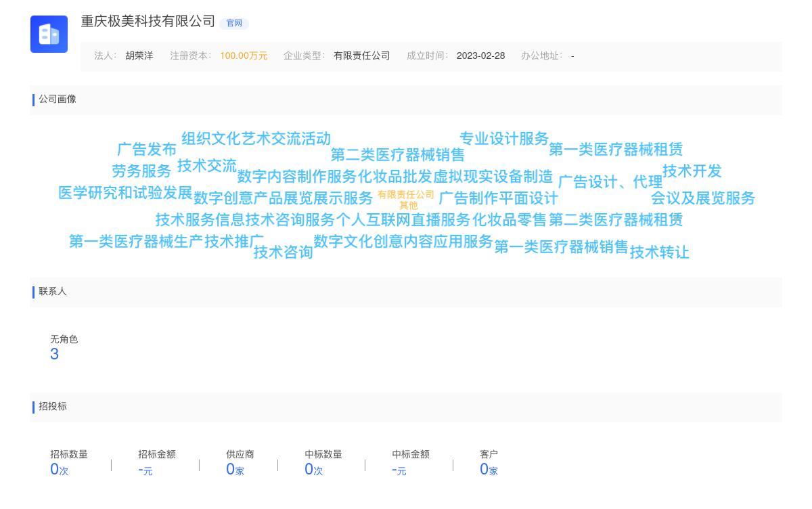Click registered capital 100.00万元
This screenshot has height=509, width=812.
coord(244,56)
